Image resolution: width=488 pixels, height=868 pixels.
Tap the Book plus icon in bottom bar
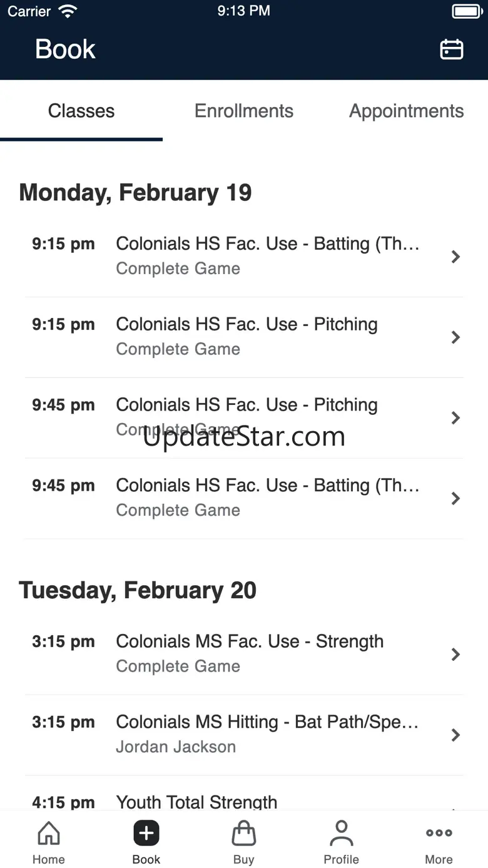point(146,834)
